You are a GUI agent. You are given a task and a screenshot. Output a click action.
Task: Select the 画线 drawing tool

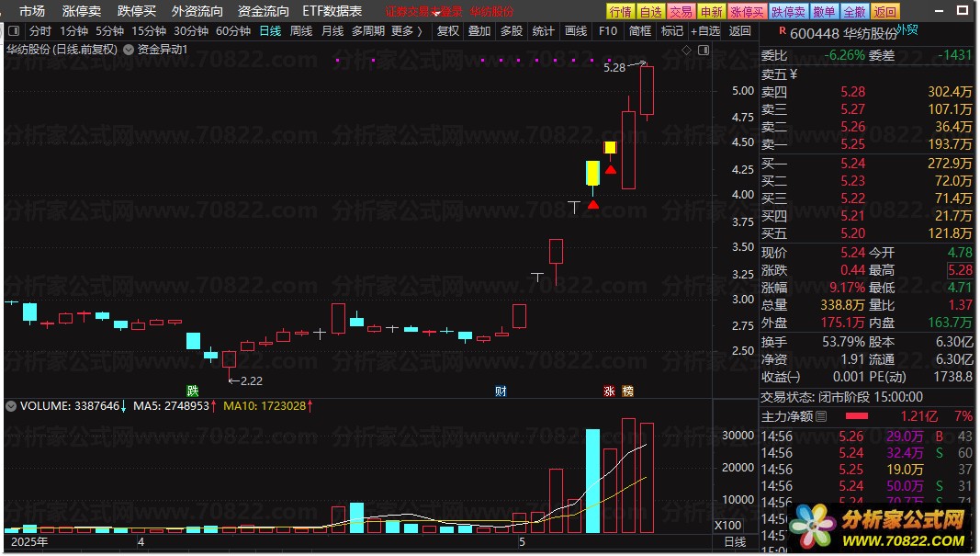tap(576, 30)
